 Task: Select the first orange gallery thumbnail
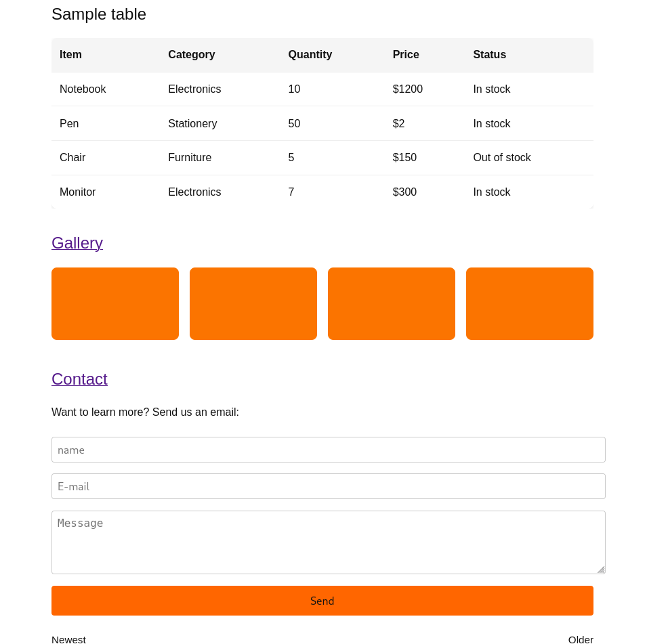click(115, 303)
